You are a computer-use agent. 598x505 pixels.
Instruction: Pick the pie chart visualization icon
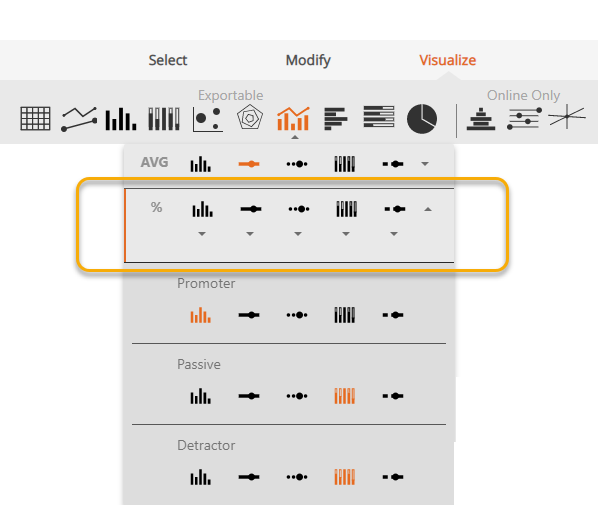[x=422, y=119]
